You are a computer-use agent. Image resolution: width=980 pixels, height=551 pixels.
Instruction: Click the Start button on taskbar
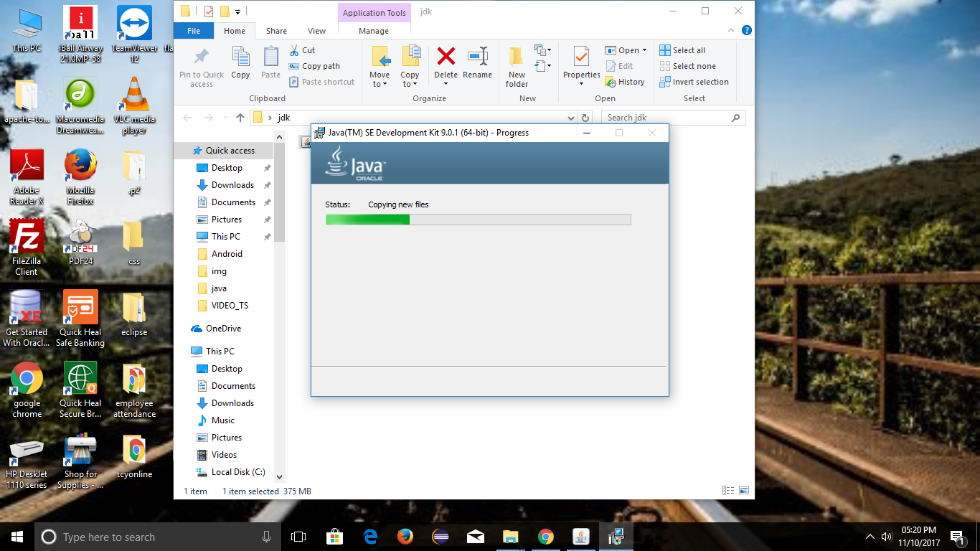(x=17, y=537)
